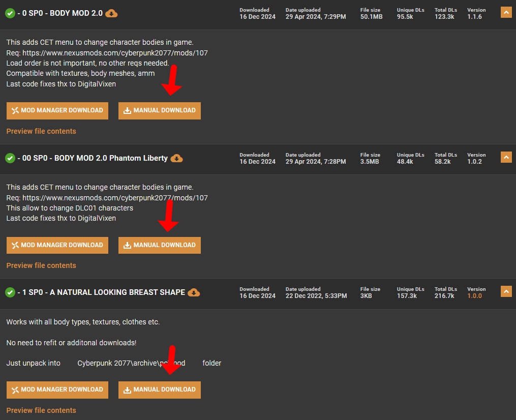Choose Manual Download for Phantom Liberty file
Screen dimensions: 516x420
[160, 245]
